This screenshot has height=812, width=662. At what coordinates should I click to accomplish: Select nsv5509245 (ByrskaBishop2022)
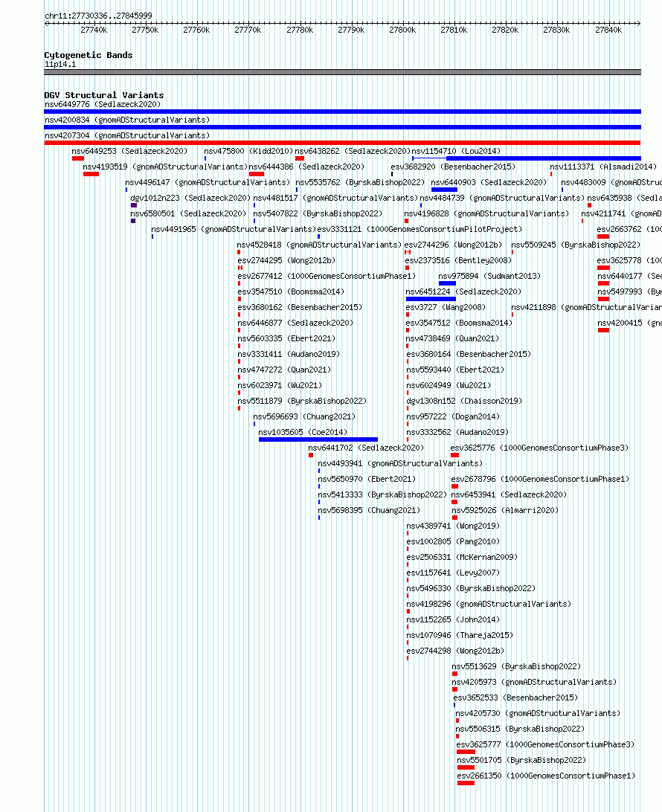click(576, 244)
